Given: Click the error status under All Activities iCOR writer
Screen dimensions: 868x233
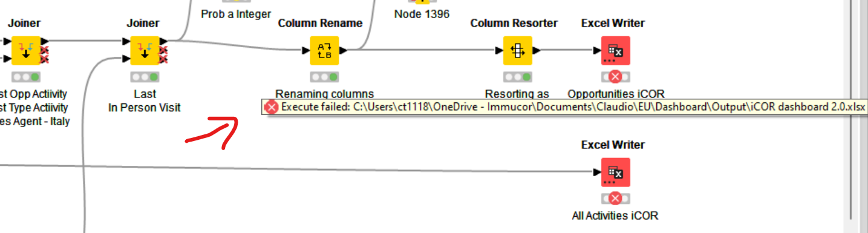Looking at the screenshot, I should pos(616,199).
